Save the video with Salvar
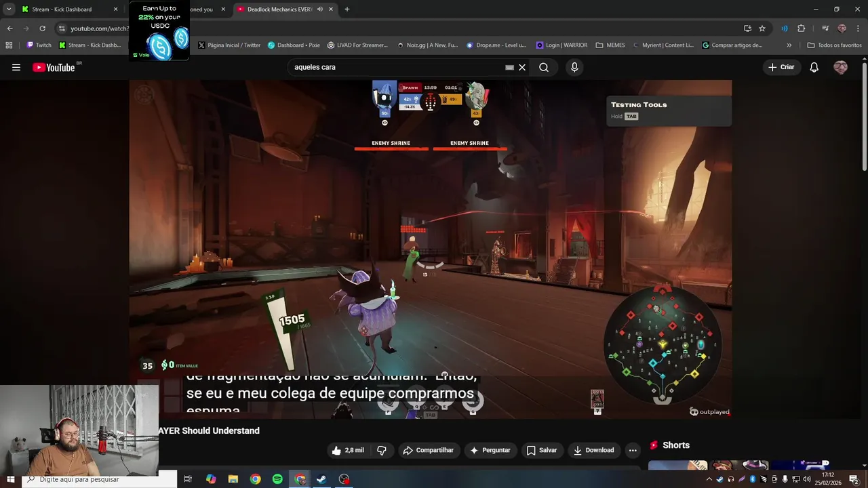This screenshot has width=868, height=488. [542, 450]
